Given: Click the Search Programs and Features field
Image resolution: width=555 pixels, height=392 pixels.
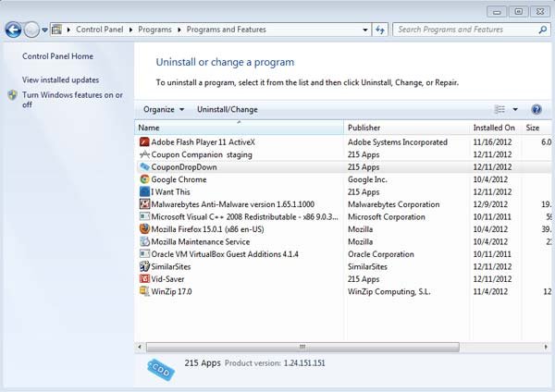Looking at the screenshot, I should (472, 30).
